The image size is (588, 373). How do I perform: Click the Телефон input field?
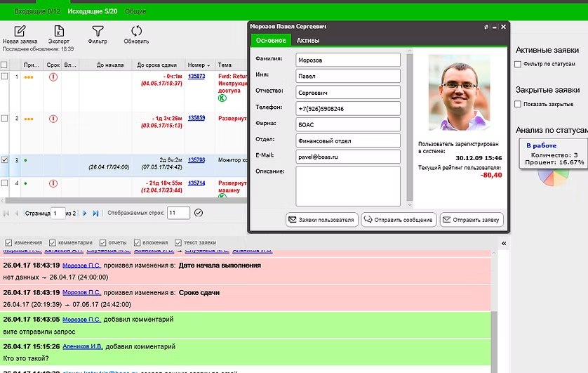(x=347, y=109)
